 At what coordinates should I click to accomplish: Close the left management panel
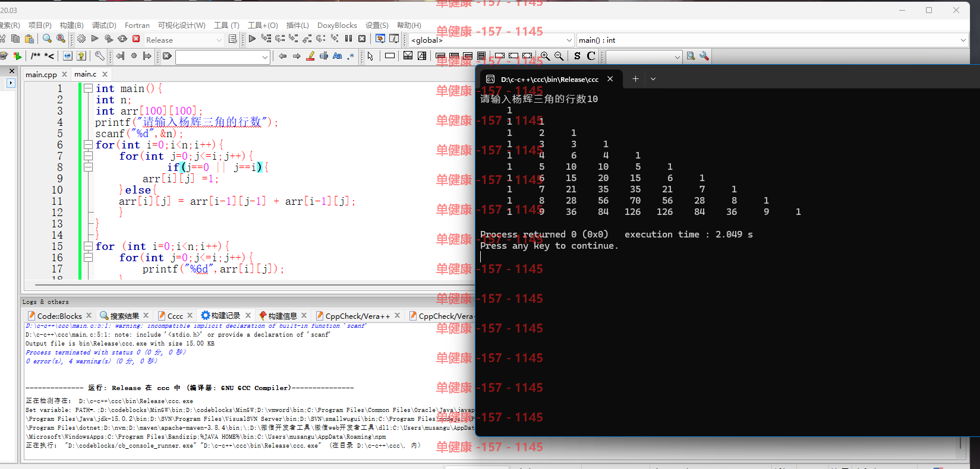click(x=11, y=71)
